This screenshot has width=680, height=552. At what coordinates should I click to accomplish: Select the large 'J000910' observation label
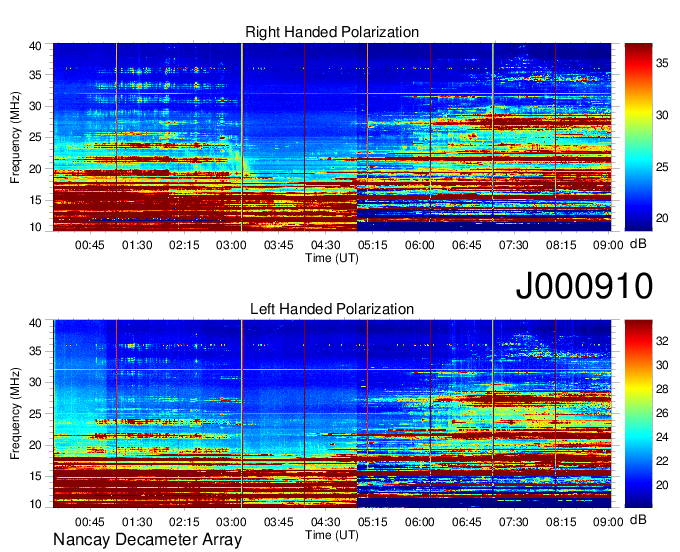(584, 286)
